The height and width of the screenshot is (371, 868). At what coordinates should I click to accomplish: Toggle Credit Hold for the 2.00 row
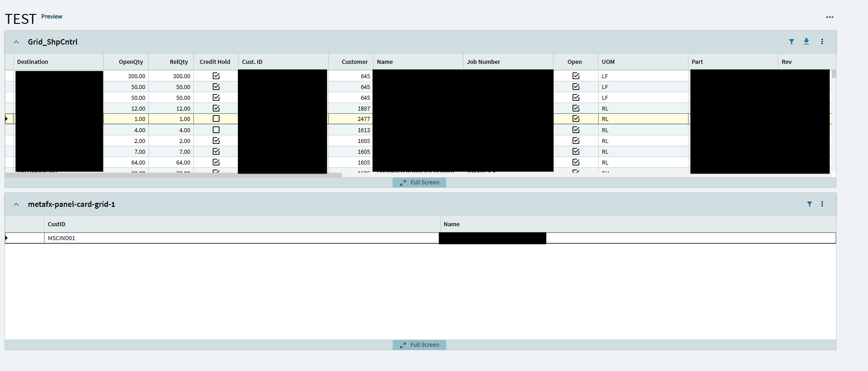(216, 141)
